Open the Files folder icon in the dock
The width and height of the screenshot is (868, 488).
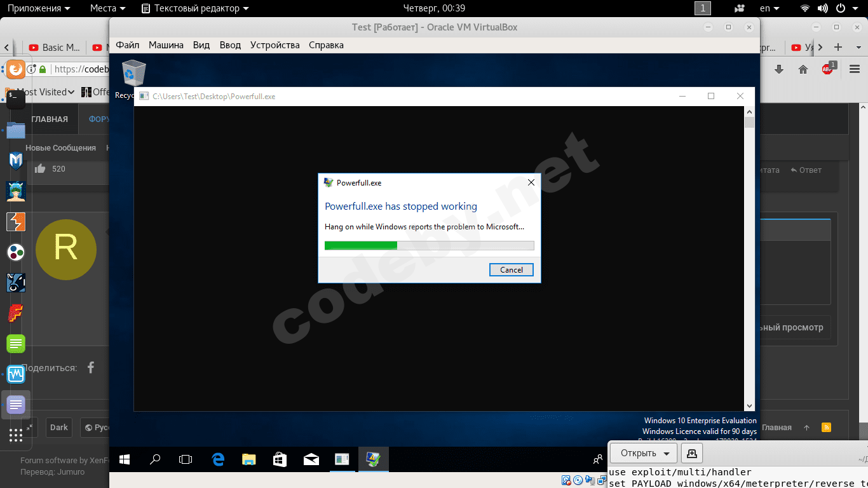point(16,130)
